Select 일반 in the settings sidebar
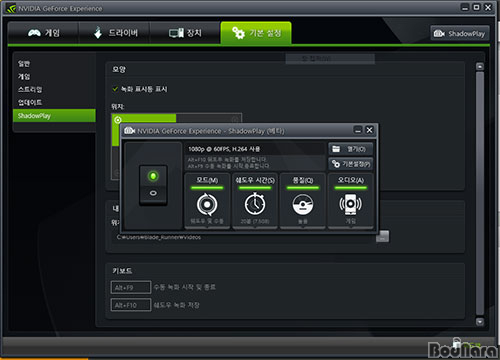500x360 pixels. coord(24,63)
